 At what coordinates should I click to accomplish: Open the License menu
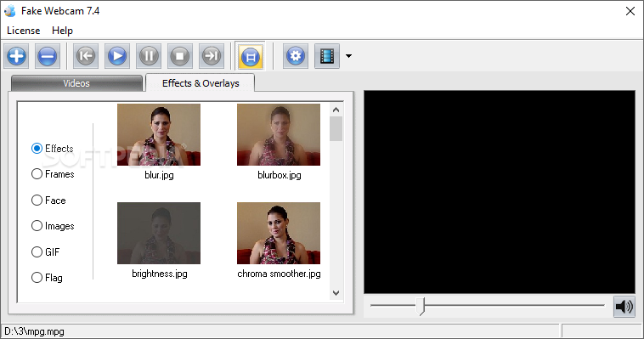click(x=24, y=31)
